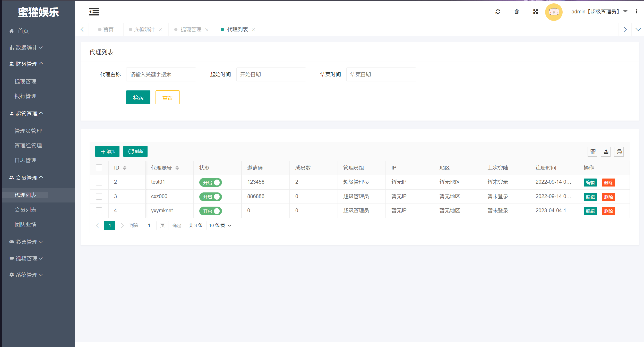644x347 pixels.
Task: Open the 起始时间 start date picker field
Action: tap(271, 74)
